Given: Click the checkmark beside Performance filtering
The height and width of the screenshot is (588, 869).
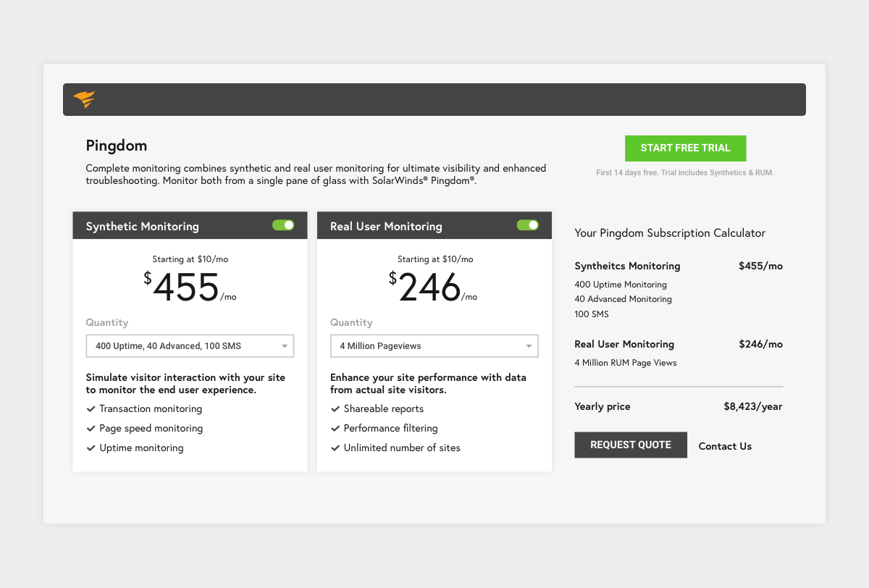Looking at the screenshot, I should click(335, 429).
